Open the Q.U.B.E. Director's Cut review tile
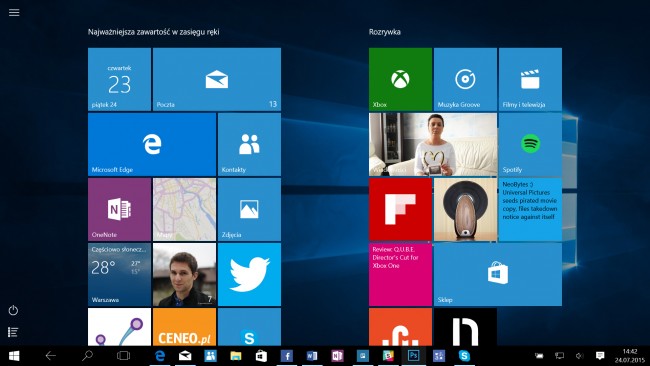Viewport: 650px width, 366px height. point(400,274)
